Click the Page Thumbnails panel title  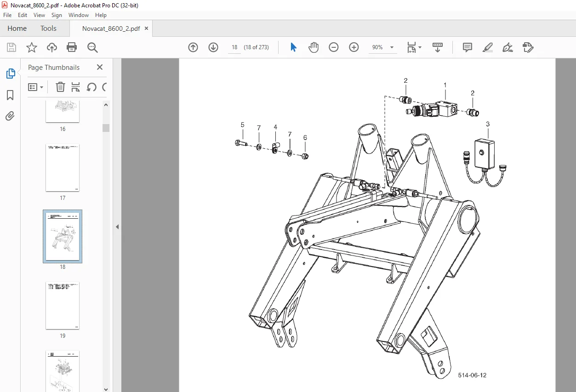[54, 67]
